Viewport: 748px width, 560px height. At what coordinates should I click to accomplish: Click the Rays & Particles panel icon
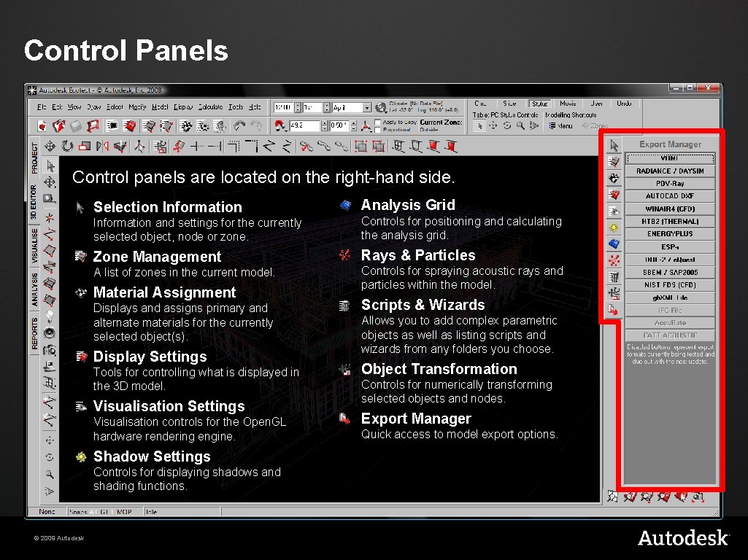tap(344, 255)
